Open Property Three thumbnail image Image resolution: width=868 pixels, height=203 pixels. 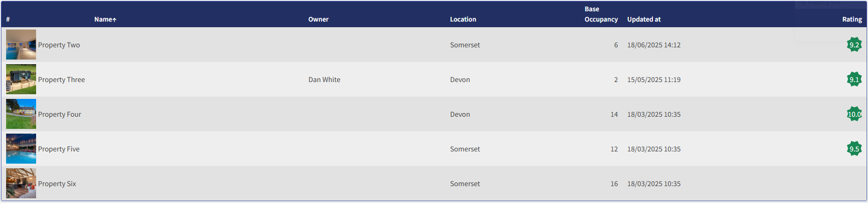coord(21,79)
